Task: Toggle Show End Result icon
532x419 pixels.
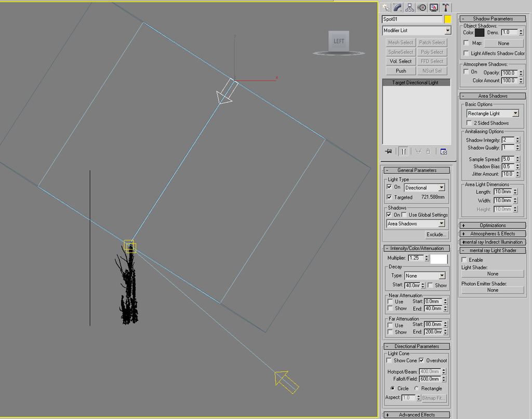Action: pyautogui.click(x=403, y=152)
